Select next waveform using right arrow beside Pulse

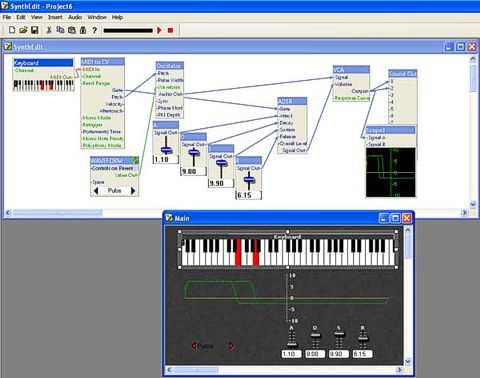[x=133, y=191]
